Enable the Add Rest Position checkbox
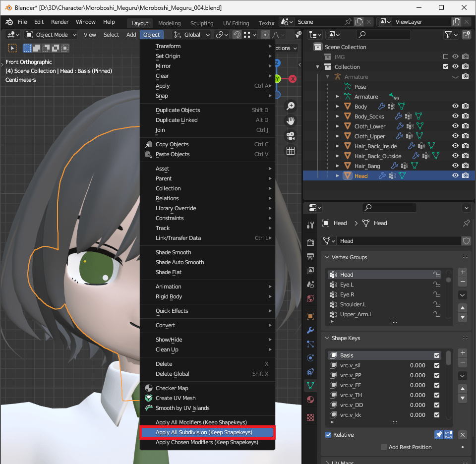Image resolution: width=476 pixels, height=464 pixels. tap(383, 447)
